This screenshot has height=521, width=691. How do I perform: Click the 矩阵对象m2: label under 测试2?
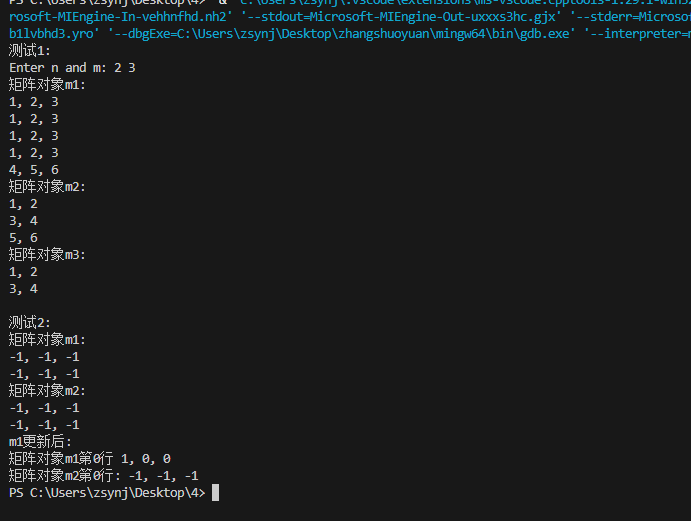[x=47, y=391]
